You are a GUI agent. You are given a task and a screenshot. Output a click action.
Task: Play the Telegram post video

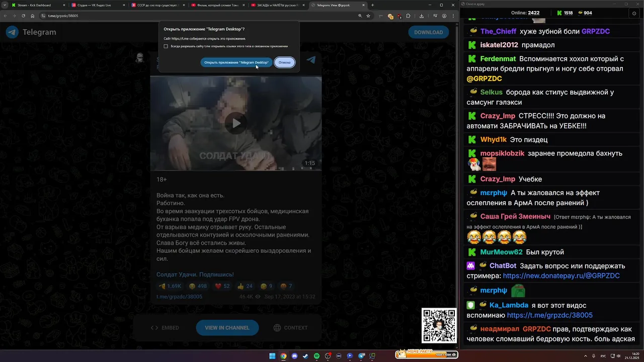(x=236, y=123)
